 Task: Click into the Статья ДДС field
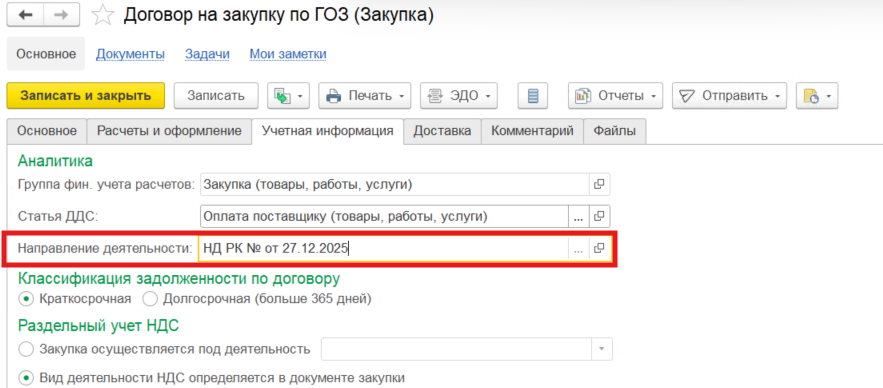(384, 216)
